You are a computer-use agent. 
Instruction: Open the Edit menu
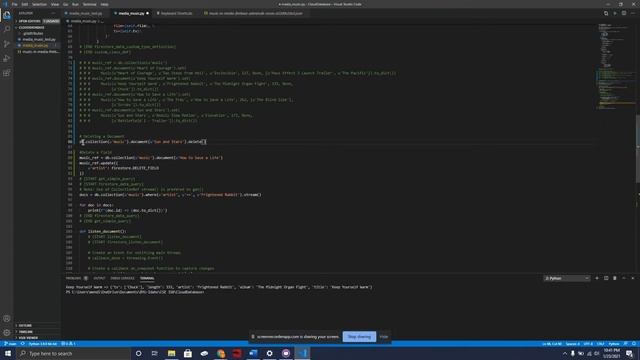coord(24,4)
